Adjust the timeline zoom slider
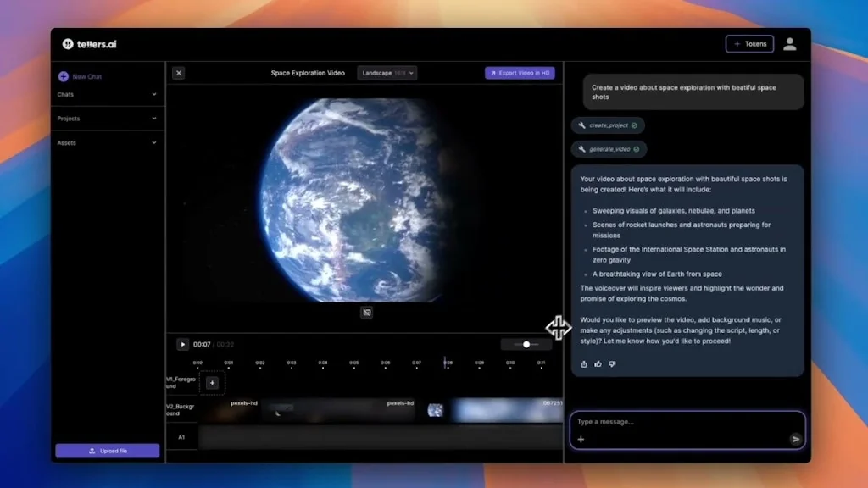Image resolution: width=868 pixels, height=488 pixels. click(526, 344)
